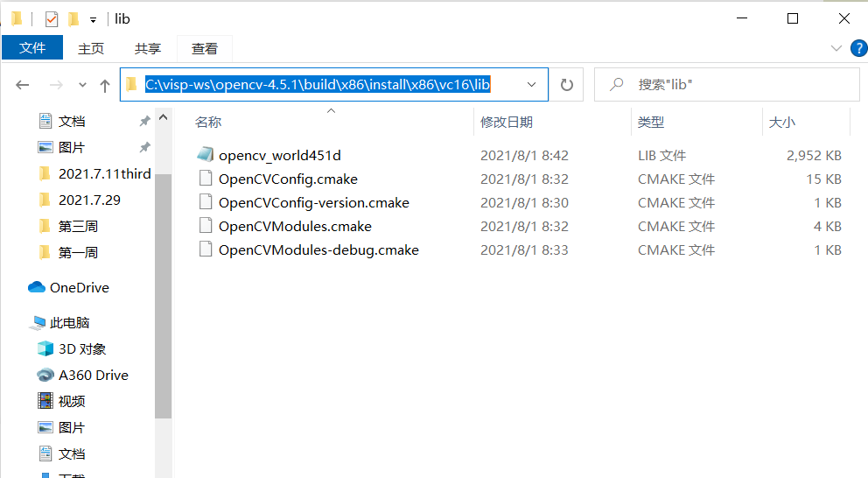Viewport: 868px width, 478px height.
Task: Unpin 文档 using its pin icon
Action: coord(144,121)
